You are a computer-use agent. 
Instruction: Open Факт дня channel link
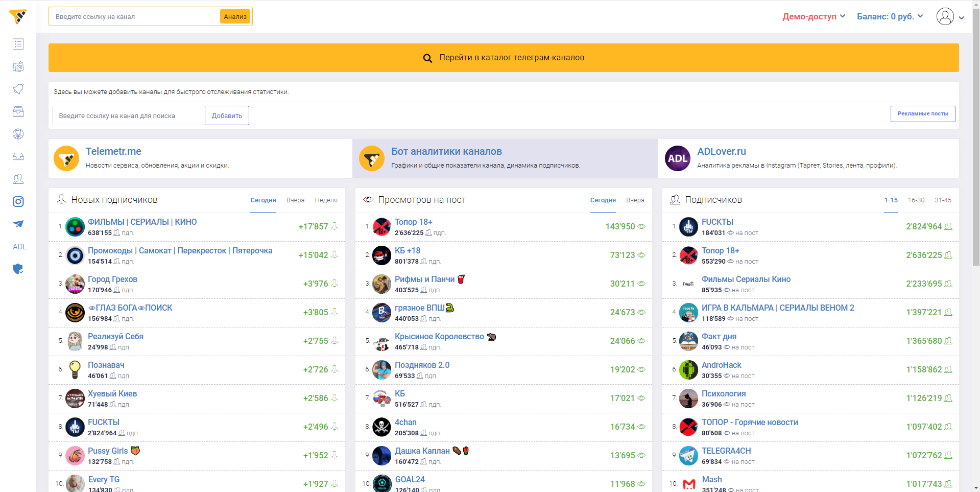[x=719, y=336]
